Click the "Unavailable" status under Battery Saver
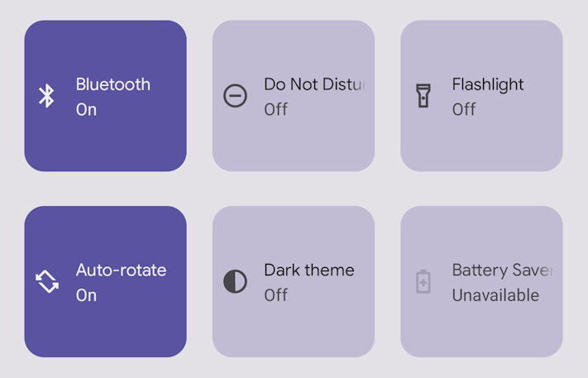 495,295
